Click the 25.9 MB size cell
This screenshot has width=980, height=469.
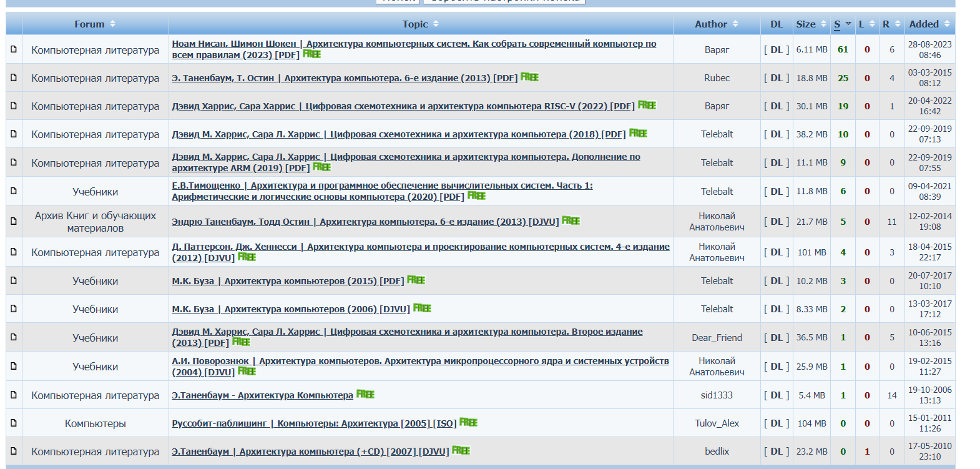point(811,367)
